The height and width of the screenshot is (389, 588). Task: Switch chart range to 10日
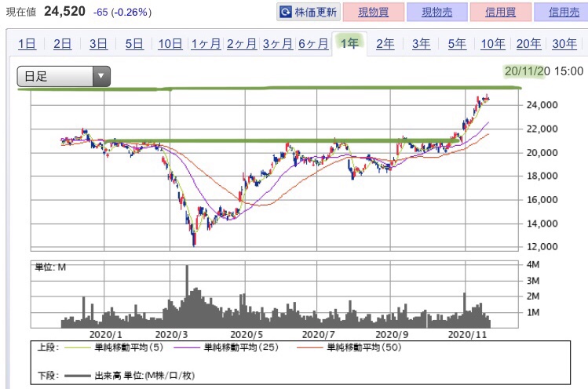[170, 44]
